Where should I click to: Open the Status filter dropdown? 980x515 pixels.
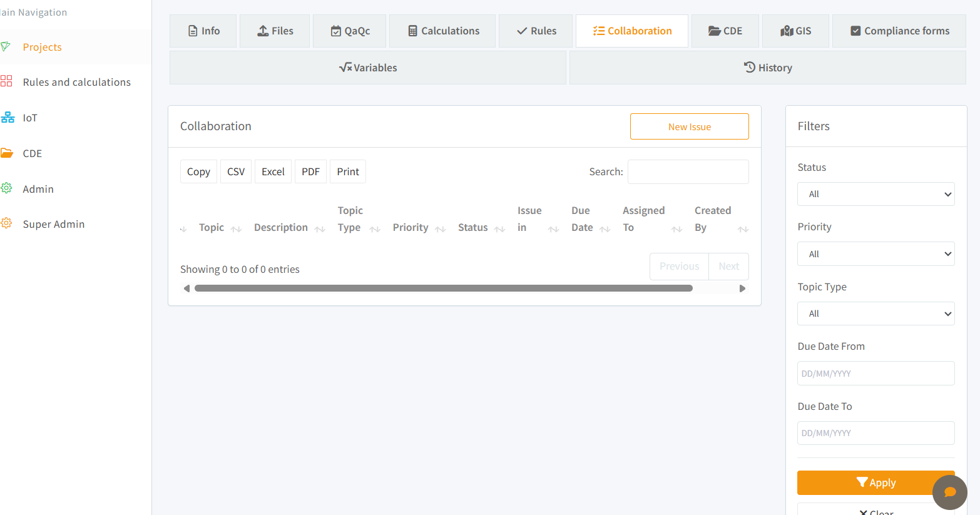875,194
